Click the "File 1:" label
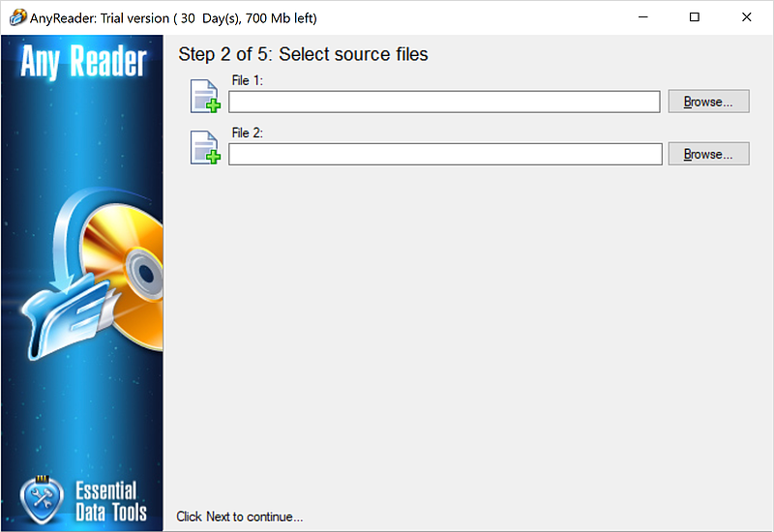The width and height of the screenshot is (774, 532). [x=248, y=81]
